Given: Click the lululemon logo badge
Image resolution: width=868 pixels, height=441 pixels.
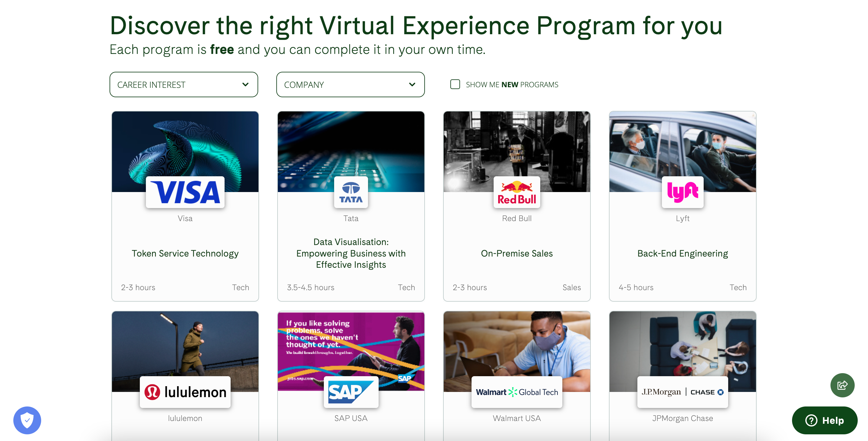Looking at the screenshot, I should click(185, 392).
